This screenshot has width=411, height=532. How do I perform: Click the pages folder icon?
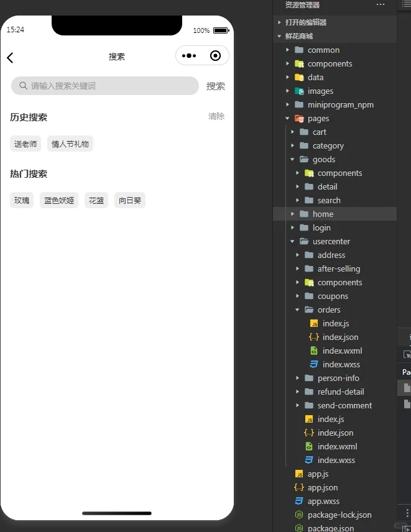pos(299,118)
